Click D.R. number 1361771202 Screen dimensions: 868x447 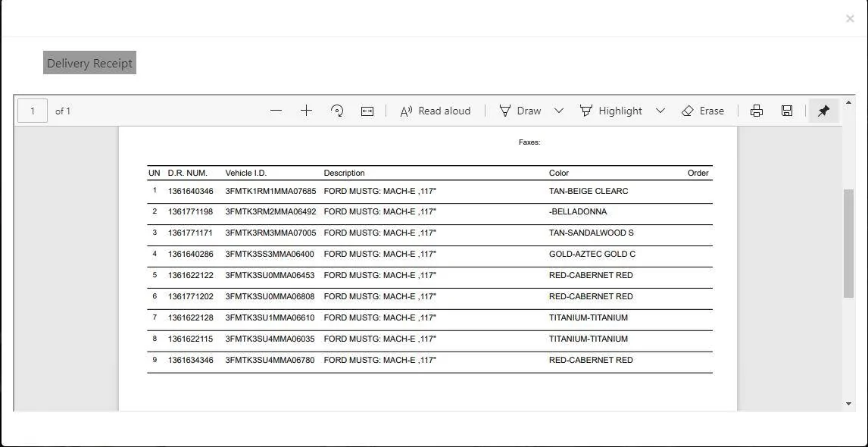[x=190, y=296]
